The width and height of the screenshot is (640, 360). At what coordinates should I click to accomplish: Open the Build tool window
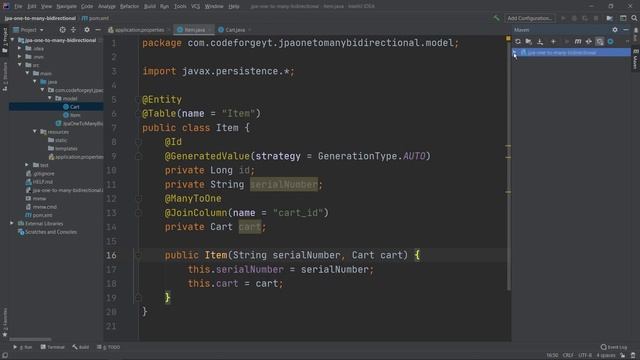(x=80, y=347)
